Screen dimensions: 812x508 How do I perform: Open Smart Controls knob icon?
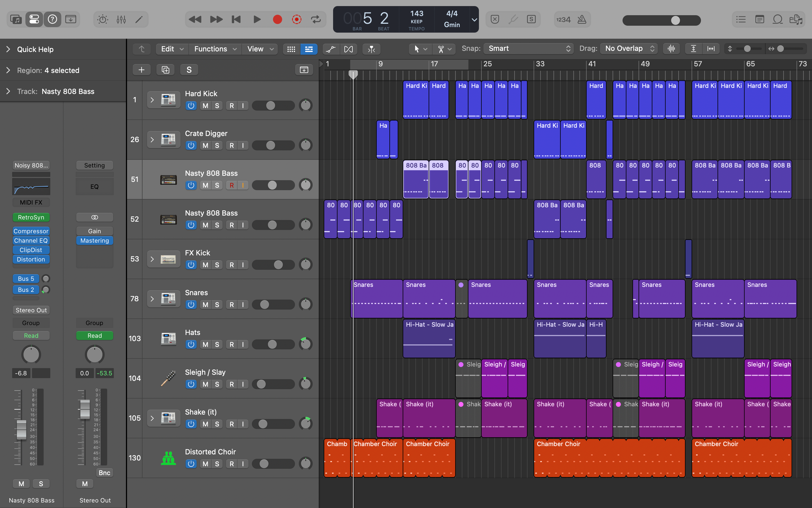pos(102,20)
